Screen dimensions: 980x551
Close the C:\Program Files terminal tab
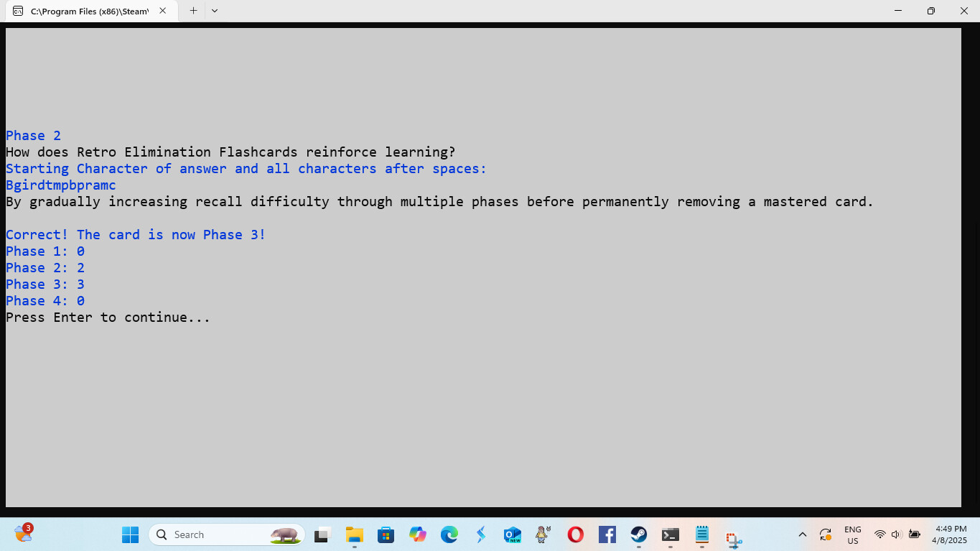coord(164,11)
